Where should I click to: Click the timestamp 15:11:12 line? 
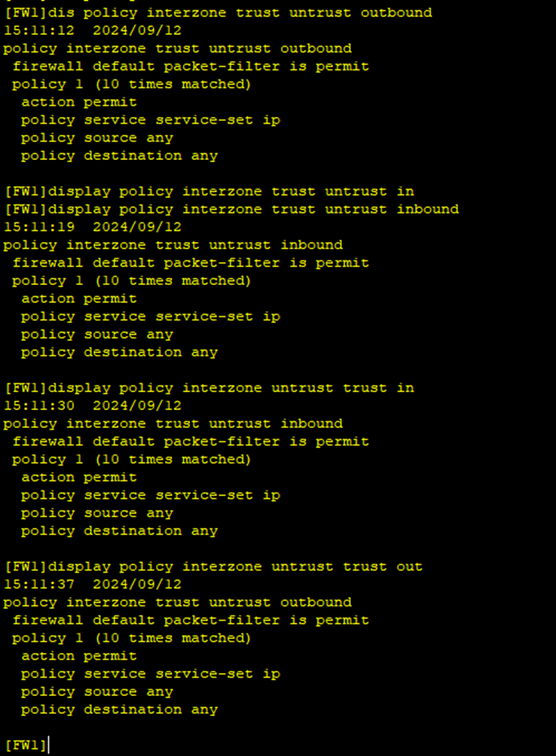[x=92, y=31]
